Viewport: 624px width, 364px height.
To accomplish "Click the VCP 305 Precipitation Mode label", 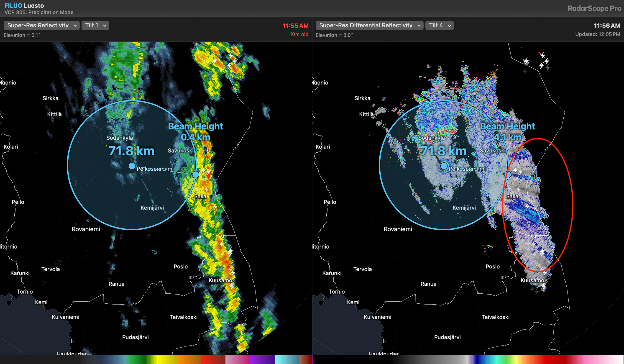I will point(39,12).
